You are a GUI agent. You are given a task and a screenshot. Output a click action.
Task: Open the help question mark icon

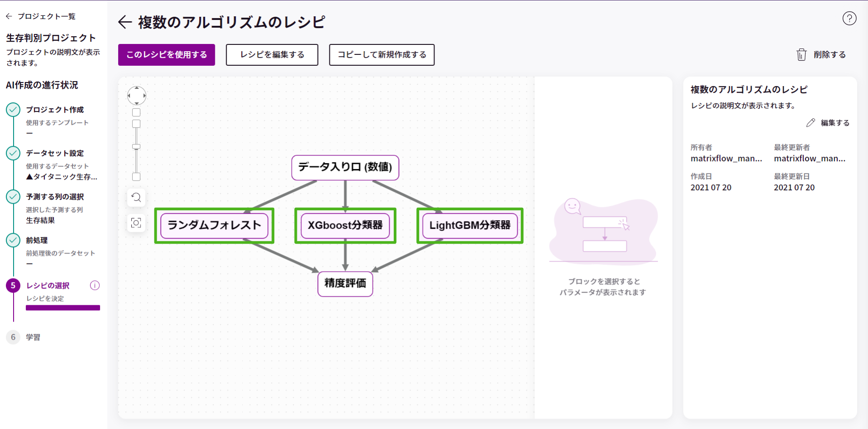coord(849,19)
